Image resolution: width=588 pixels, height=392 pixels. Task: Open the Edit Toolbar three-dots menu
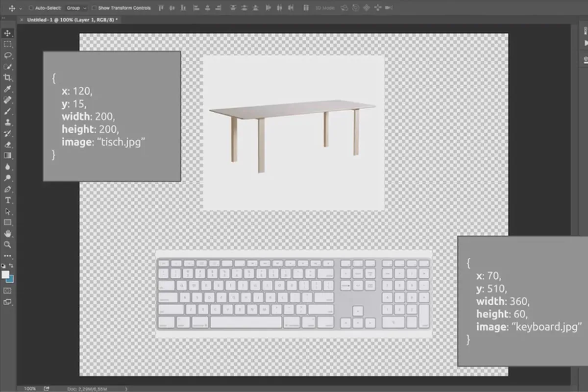7,256
